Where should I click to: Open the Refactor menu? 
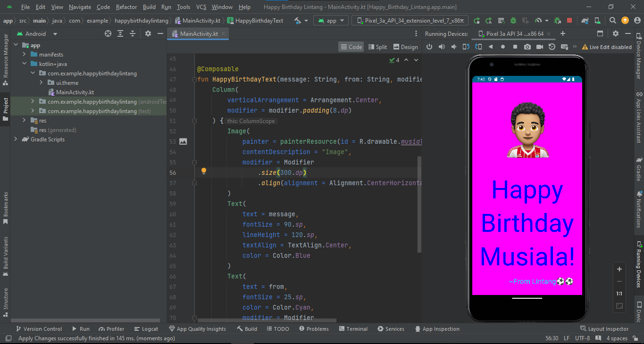click(x=126, y=7)
